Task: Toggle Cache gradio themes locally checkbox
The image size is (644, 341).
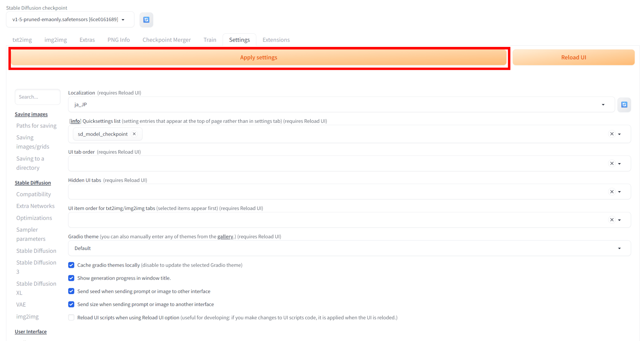Action: coord(71,265)
